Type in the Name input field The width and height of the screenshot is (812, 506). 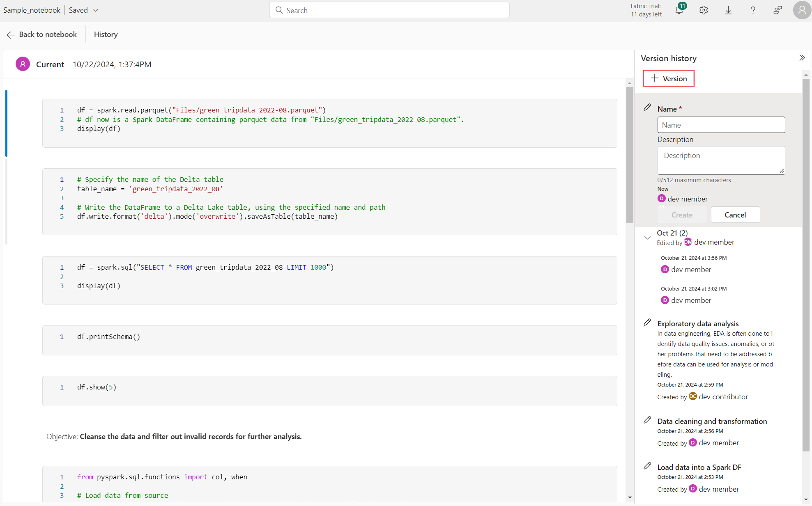click(x=721, y=124)
